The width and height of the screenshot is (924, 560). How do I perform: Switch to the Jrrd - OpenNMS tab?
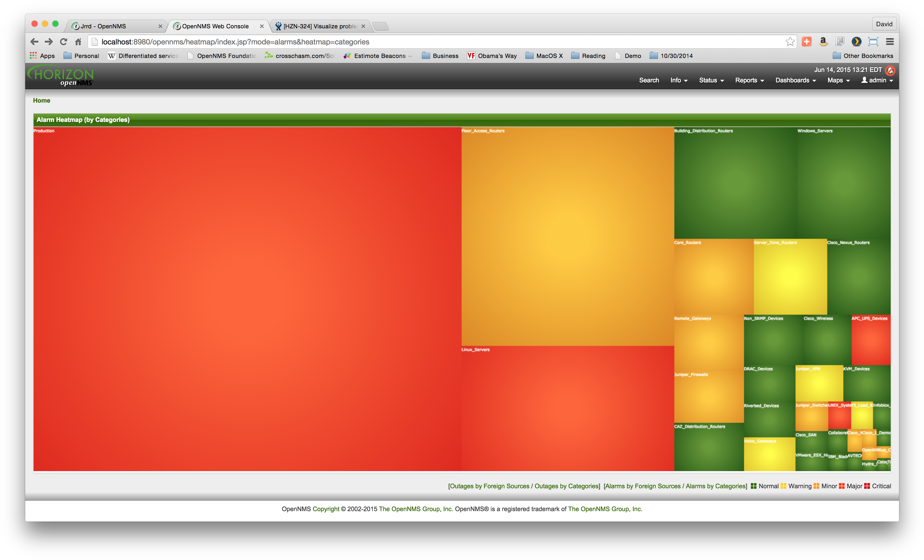point(104,26)
